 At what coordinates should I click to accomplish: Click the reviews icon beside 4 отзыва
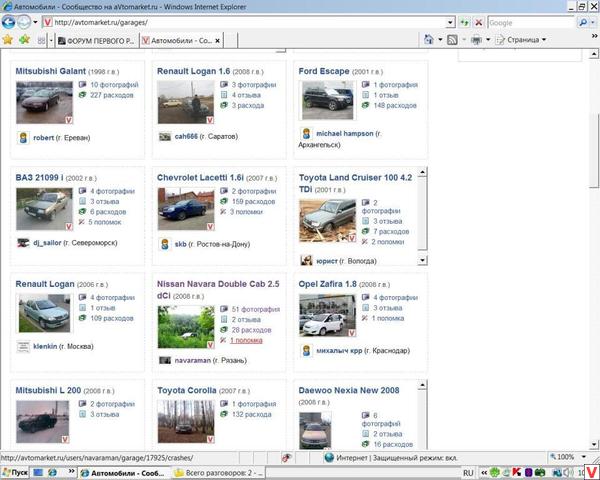point(224,95)
